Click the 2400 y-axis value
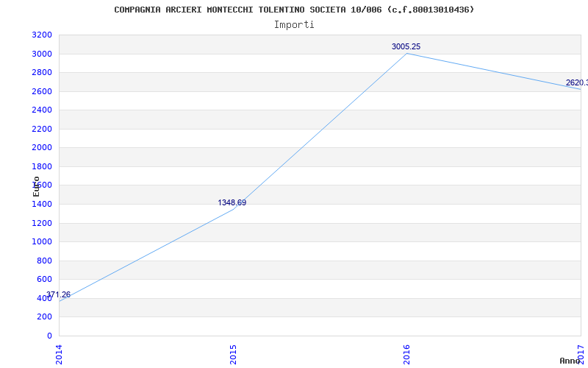Viewport: 588px width, 368px height. tap(42, 110)
